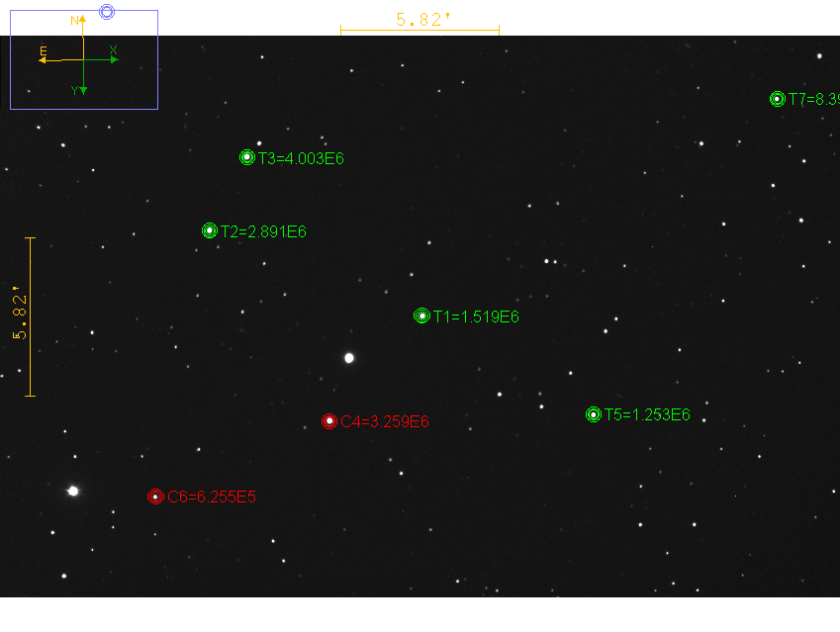The image size is (840, 632).
Task: Click the red C6 comparison aperture circle
Action: pyautogui.click(x=155, y=497)
